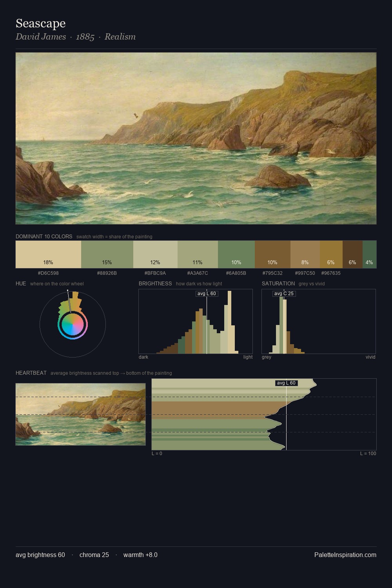Image resolution: width=392 pixels, height=588 pixels.
Task: Click hex code text '#967635'
Action: pyautogui.click(x=331, y=273)
